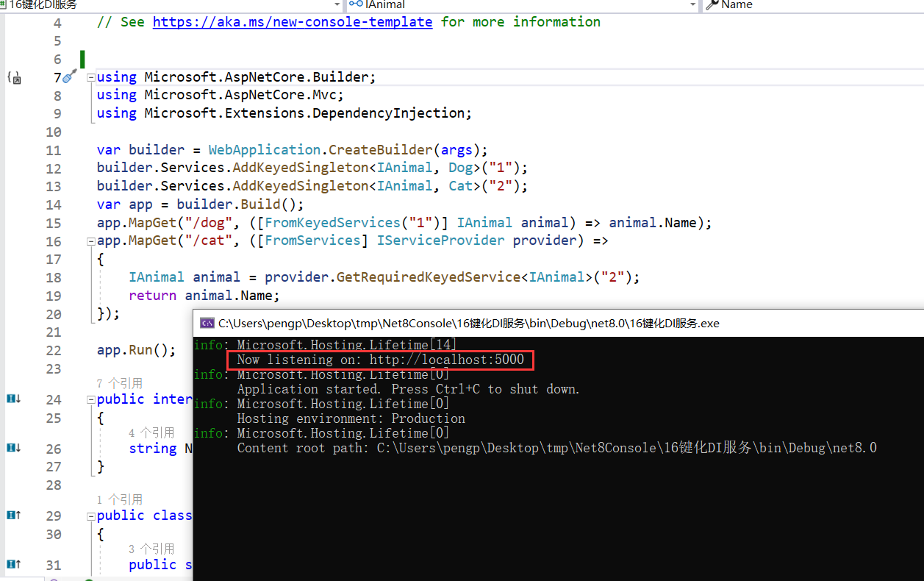Click the console window title bar path
Viewport: 924px width, 581px height.
click(x=469, y=323)
